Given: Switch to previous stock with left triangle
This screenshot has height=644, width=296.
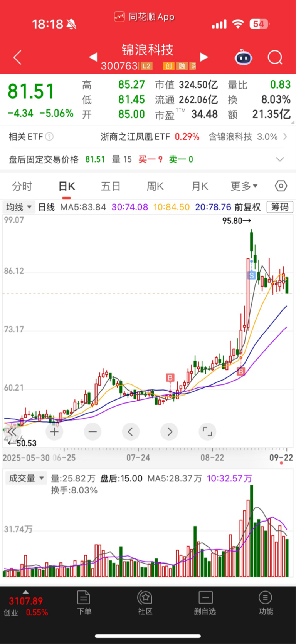Looking at the screenshot, I should point(93,57).
